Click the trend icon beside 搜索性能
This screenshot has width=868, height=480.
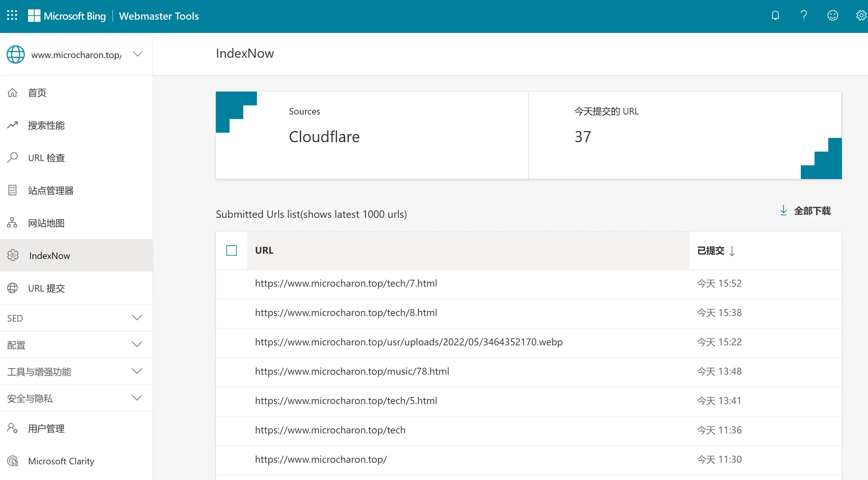tap(12, 125)
